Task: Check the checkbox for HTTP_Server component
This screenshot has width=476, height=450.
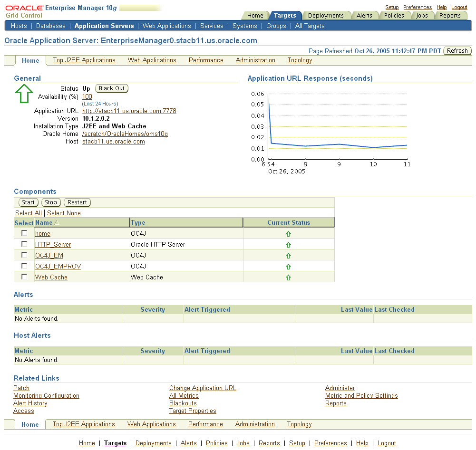Action: coord(24,244)
